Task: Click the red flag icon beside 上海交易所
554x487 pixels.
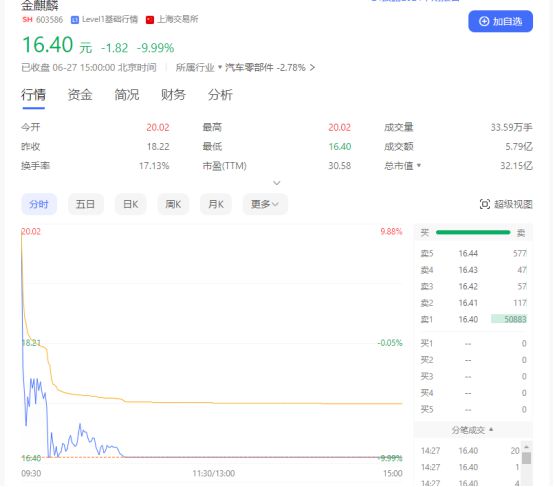Action: 150,20
